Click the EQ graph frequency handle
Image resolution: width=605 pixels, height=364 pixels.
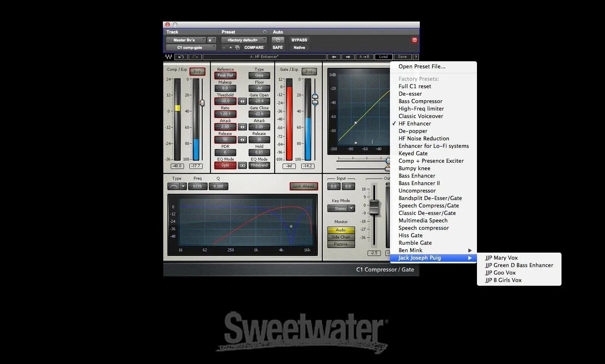pyautogui.click(x=291, y=226)
